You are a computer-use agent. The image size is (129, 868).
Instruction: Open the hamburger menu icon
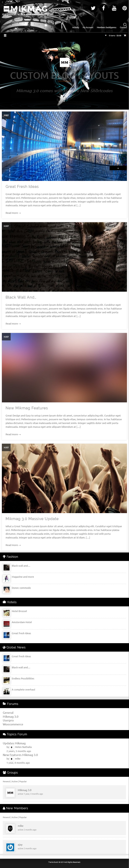(5, 35)
